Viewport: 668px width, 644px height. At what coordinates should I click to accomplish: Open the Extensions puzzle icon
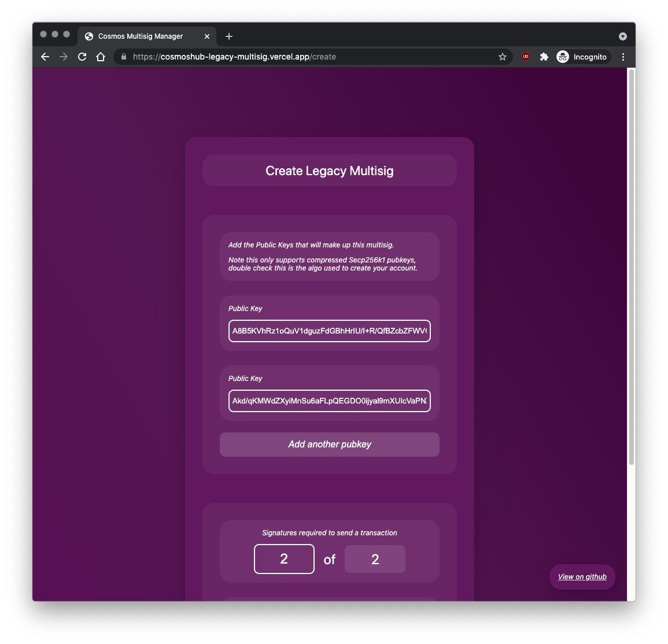(544, 57)
